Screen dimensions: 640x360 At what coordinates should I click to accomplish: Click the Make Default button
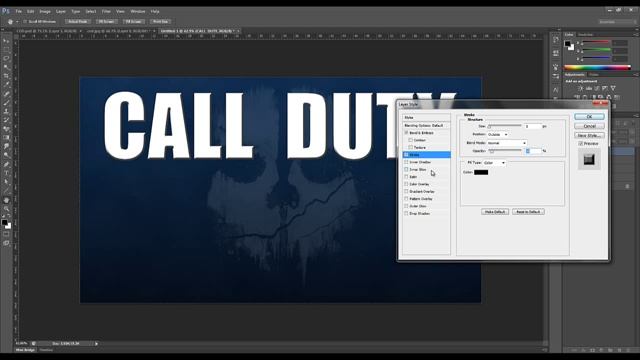coord(495,212)
